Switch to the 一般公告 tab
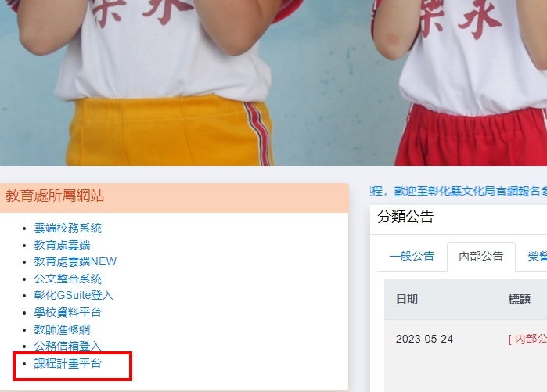Image resolution: width=547 pixels, height=392 pixels. (412, 256)
